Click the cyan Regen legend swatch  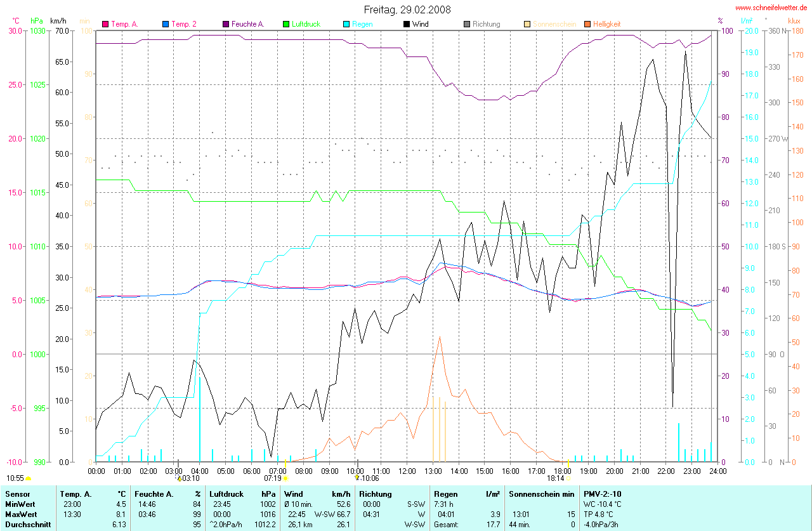pos(346,24)
